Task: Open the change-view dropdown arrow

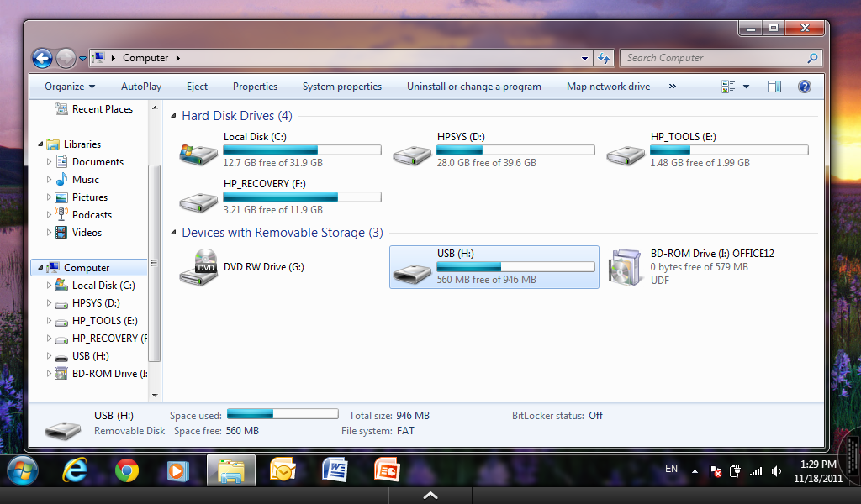Action: click(747, 86)
